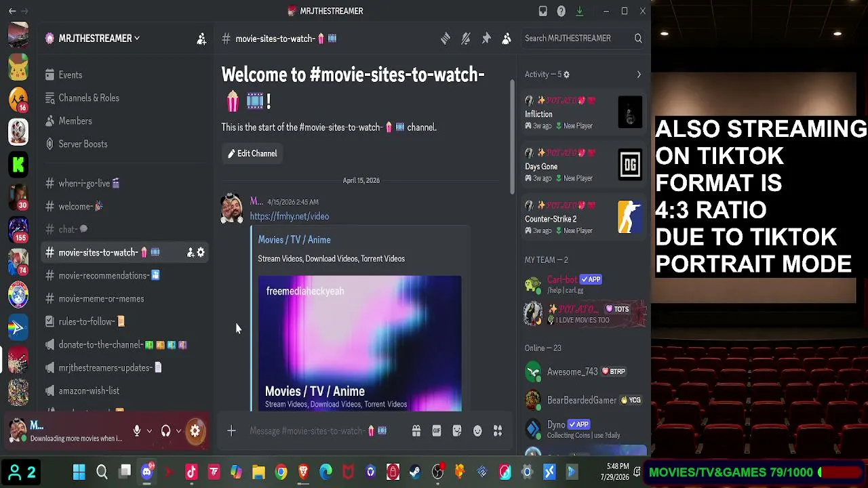Click the Edit Channel button
868x488 pixels.
(x=252, y=154)
